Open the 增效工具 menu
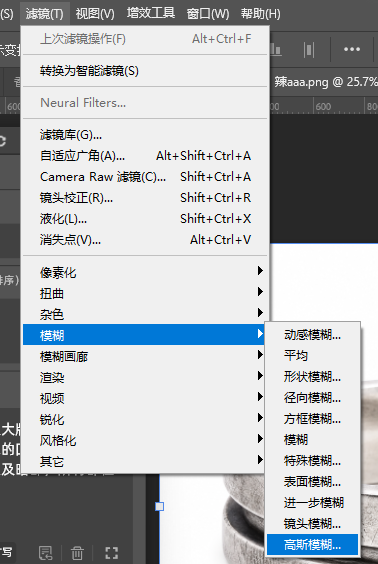Viewport: 378px width, 564px height. point(151,13)
